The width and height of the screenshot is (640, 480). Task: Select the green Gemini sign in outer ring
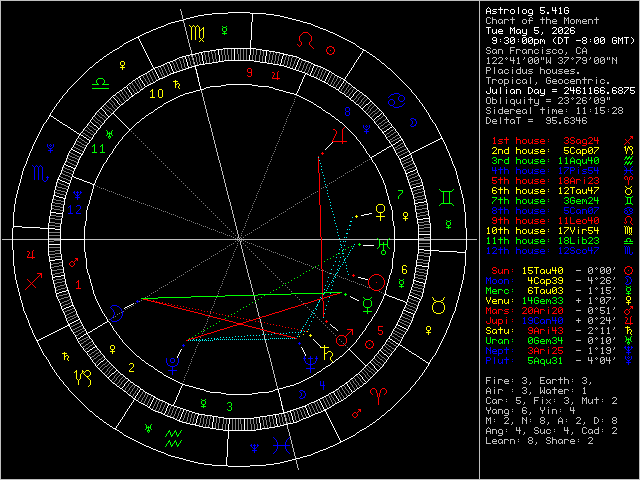point(446,198)
